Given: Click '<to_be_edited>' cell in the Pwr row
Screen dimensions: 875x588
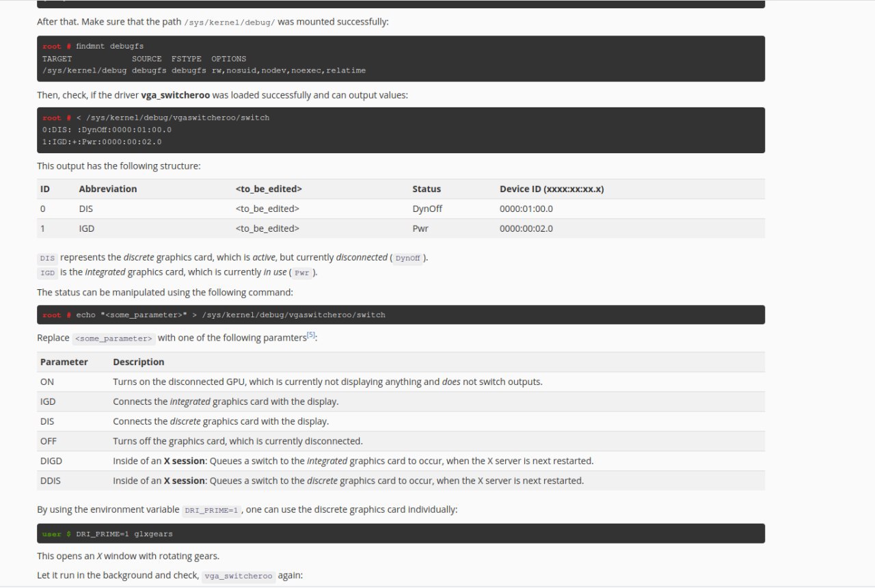Looking at the screenshot, I should pyautogui.click(x=267, y=228).
